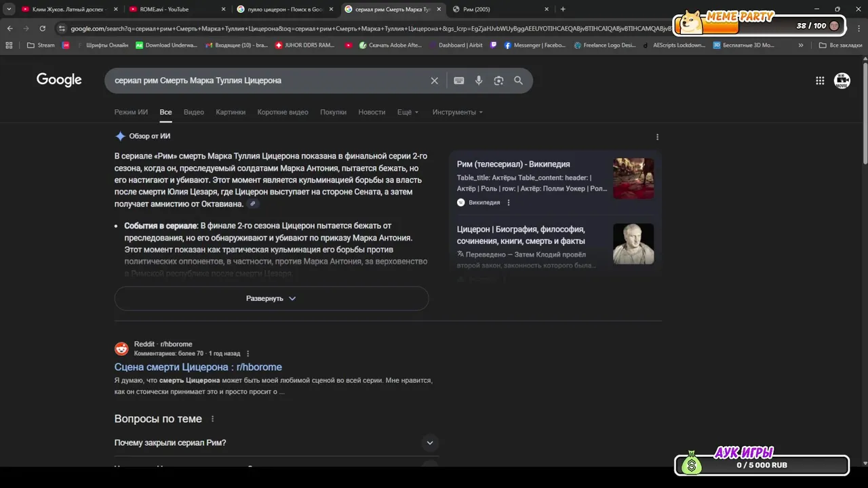Close the 'Рим (2005)' browser tab
This screenshot has width=868, height=488.
[547, 9]
